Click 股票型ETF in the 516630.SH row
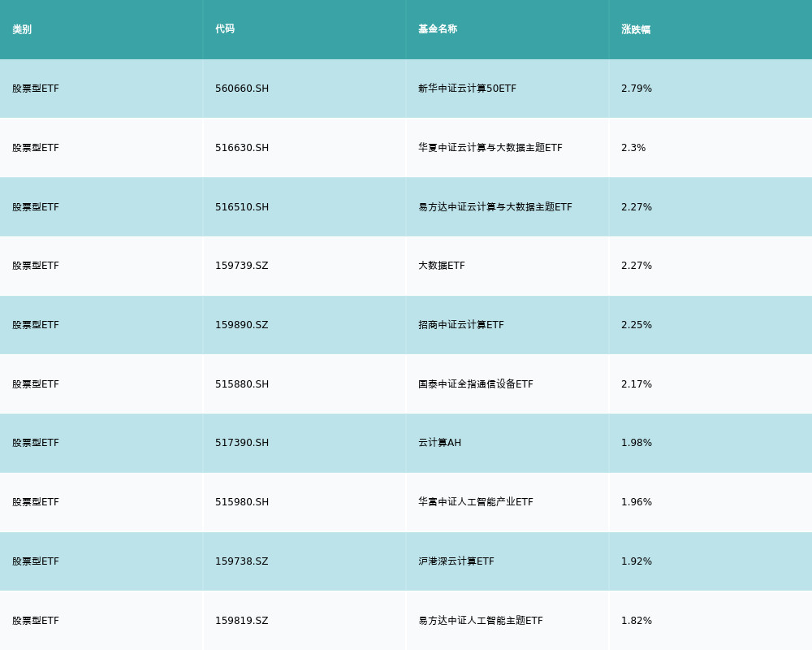The image size is (812, 650). [36, 148]
